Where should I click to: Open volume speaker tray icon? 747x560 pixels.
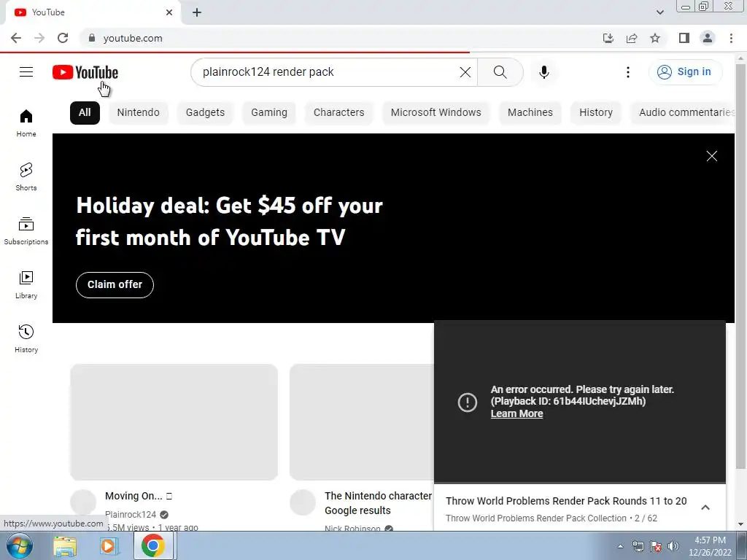click(x=673, y=546)
